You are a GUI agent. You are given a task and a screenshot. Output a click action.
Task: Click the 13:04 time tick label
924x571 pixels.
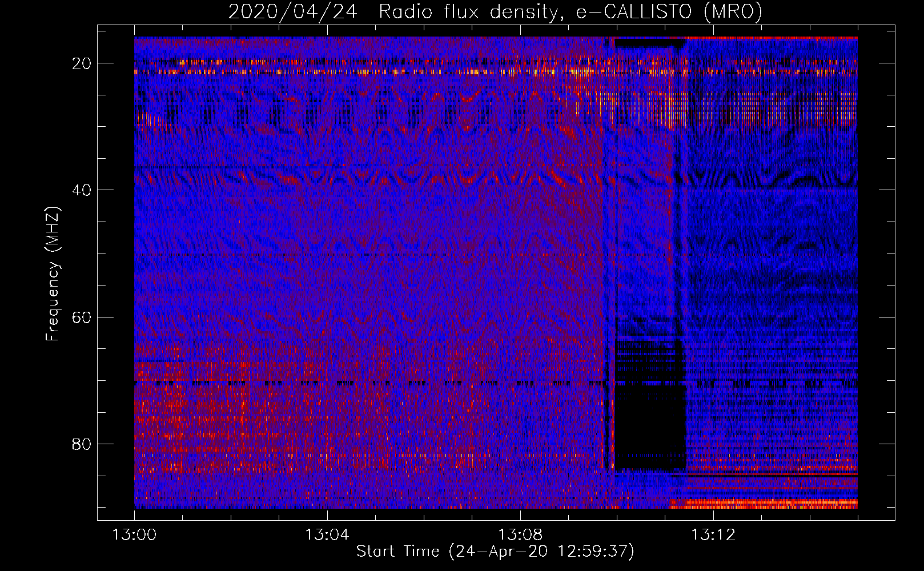click(x=327, y=535)
